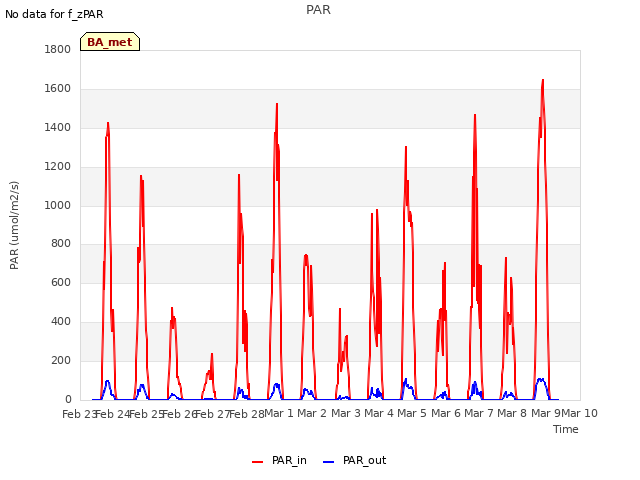Click the Time axis title
The image size is (640, 480).
pos(566,429)
